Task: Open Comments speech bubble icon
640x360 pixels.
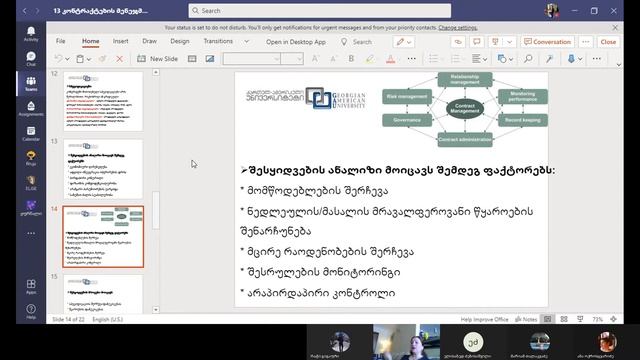Action: 476,42
